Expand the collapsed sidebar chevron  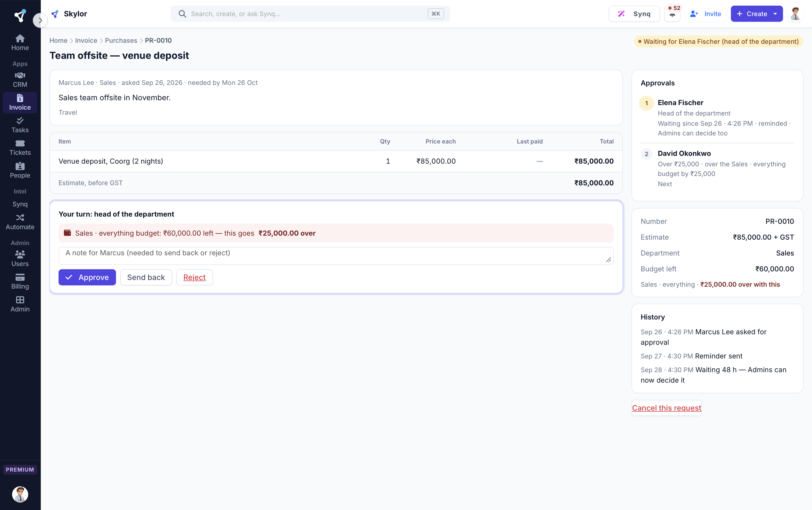click(x=40, y=21)
